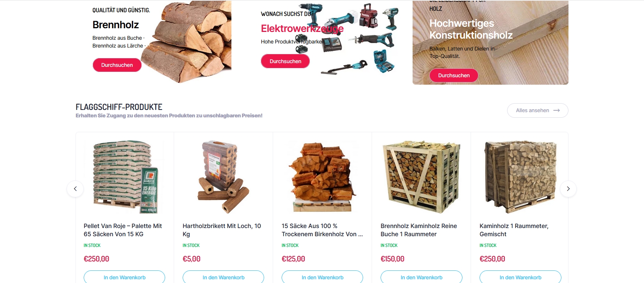Open the Hartholzbrikett product image
The height and width of the screenshot is (283, 644).
click(223, 177)
